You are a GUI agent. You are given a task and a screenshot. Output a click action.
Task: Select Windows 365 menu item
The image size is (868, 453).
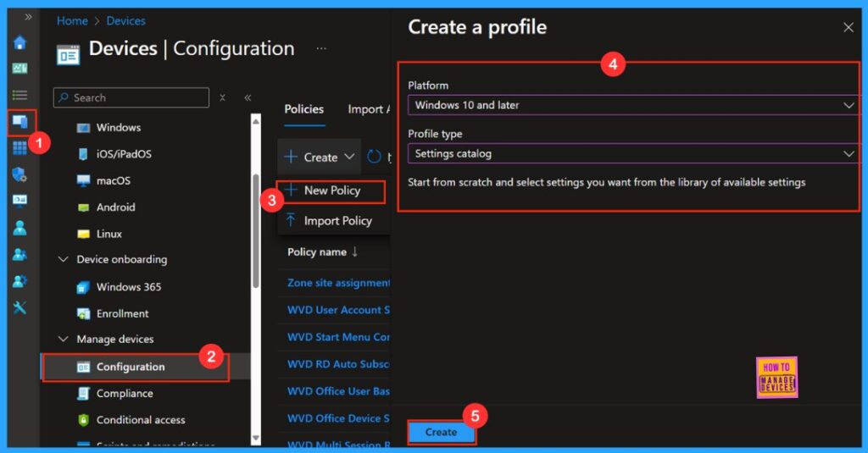click(x=129, y=287)
